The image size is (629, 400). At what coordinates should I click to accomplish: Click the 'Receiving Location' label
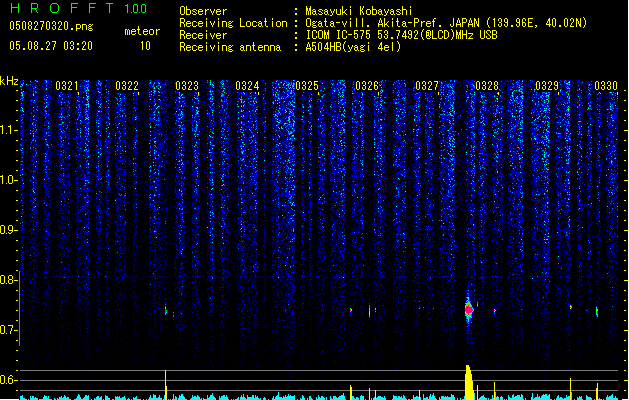coord(233,23)
